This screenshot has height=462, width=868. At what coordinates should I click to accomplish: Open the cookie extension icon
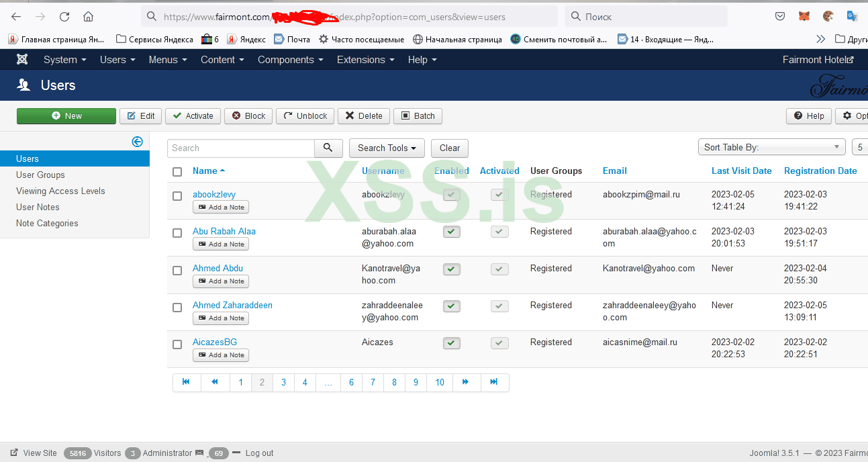[x=828, y=17]
